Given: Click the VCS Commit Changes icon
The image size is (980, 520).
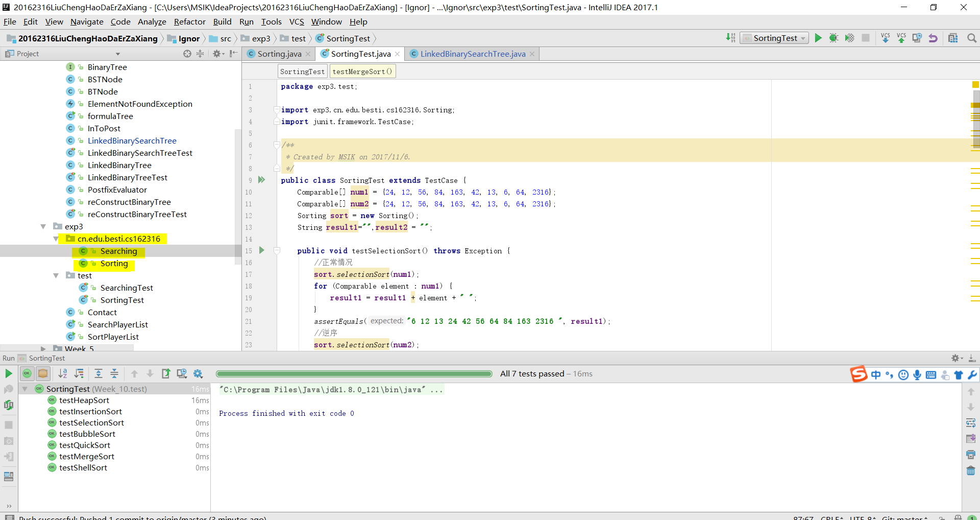Looking at the screenshot, I should pyautogui.click(x=901, y=38).
